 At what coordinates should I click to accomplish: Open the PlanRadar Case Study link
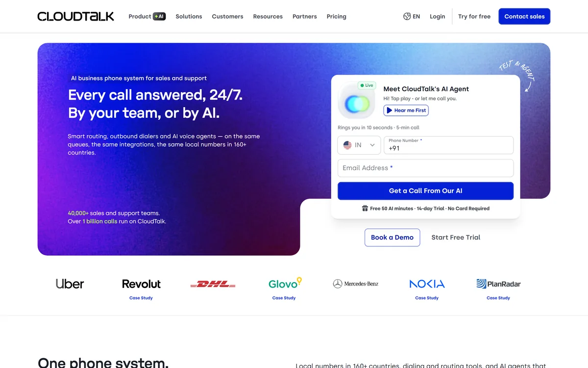point(498,298)
